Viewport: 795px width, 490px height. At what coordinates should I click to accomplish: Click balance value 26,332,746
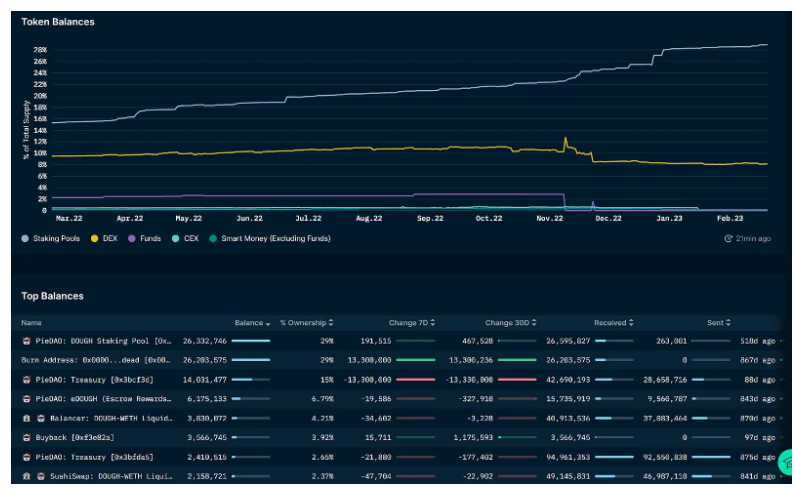coord(205,341)
